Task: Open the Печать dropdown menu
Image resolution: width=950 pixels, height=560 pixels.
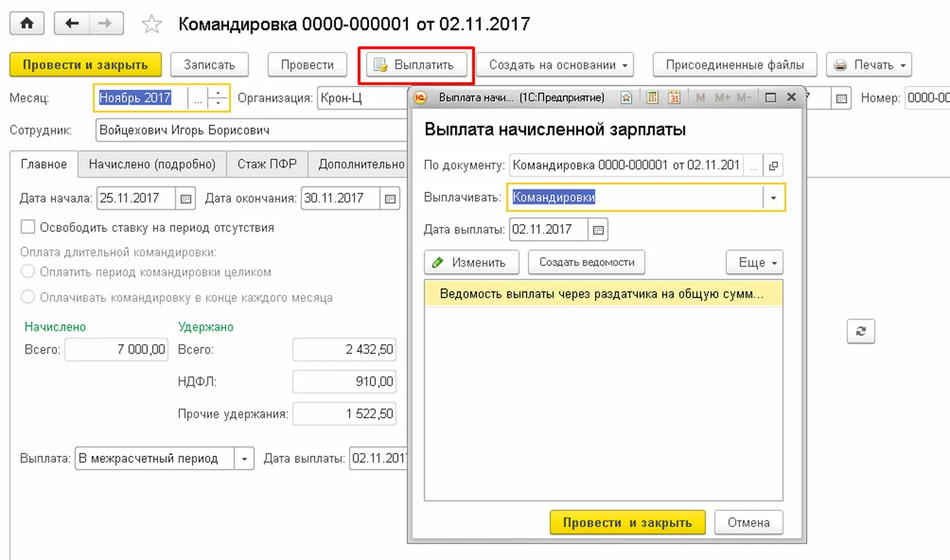Action: point(869,65)
